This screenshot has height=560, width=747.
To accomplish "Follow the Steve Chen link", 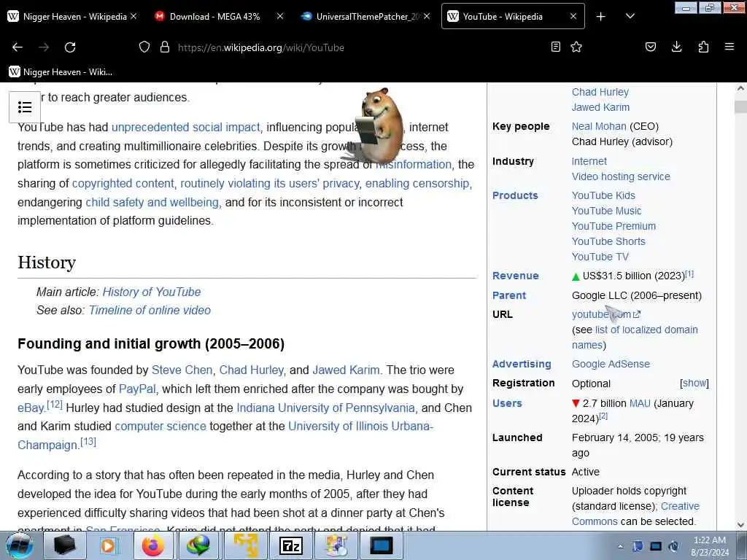I will click(182, 370).
